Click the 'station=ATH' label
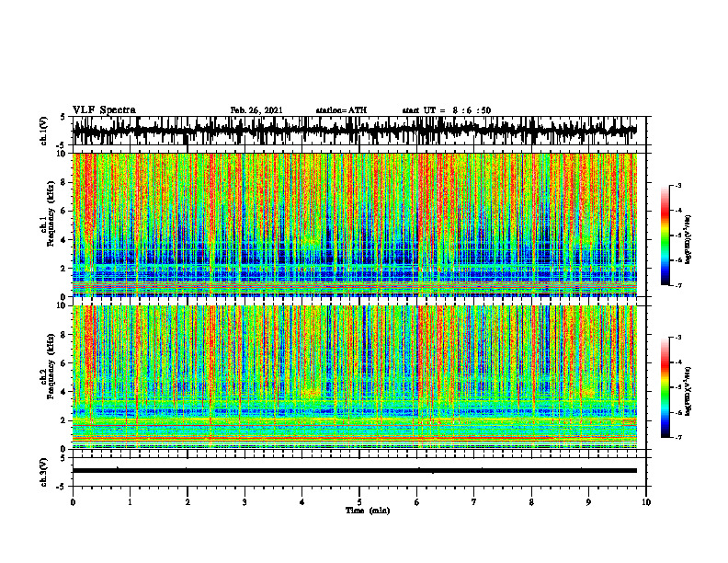 [x=341, y=110]
